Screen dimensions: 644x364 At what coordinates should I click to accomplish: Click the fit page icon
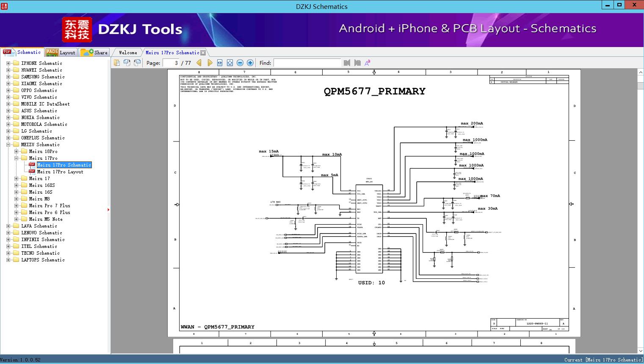pos(230,63)
